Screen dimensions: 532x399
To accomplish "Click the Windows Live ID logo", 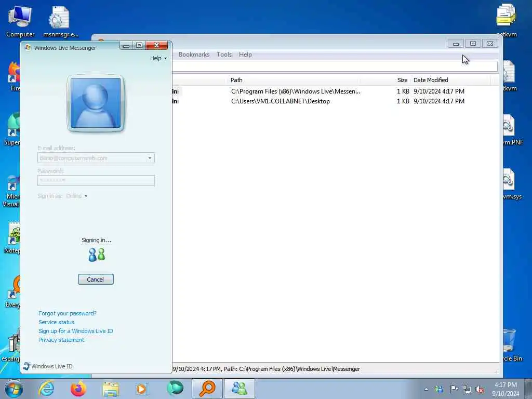I will tap(47, 366).
